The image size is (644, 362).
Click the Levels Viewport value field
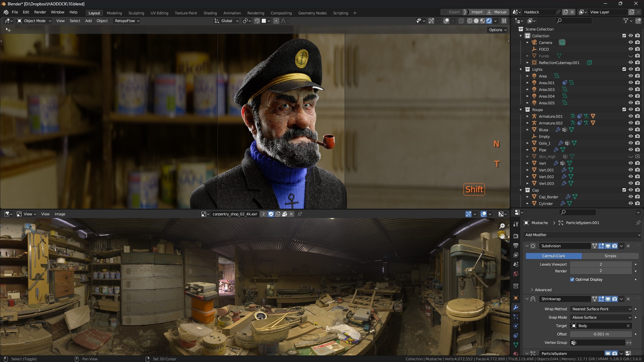pos(601,264)
